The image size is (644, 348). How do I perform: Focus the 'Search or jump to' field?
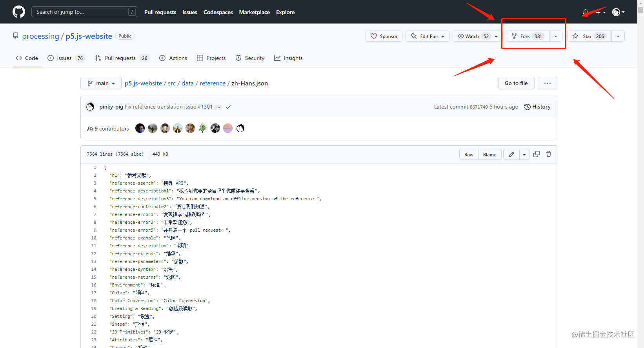point(84,12)
